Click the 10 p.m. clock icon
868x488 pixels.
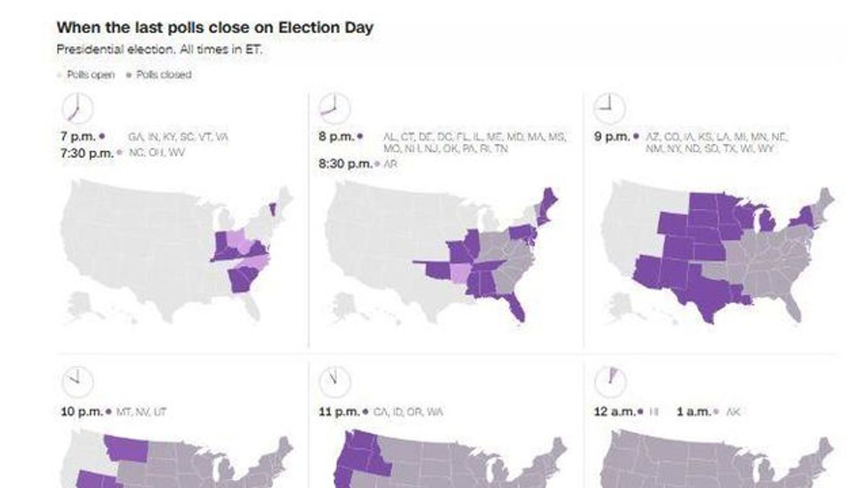78,382
